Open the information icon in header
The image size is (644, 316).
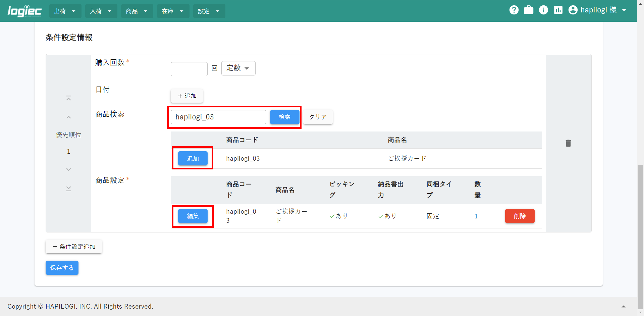[543, 10]
